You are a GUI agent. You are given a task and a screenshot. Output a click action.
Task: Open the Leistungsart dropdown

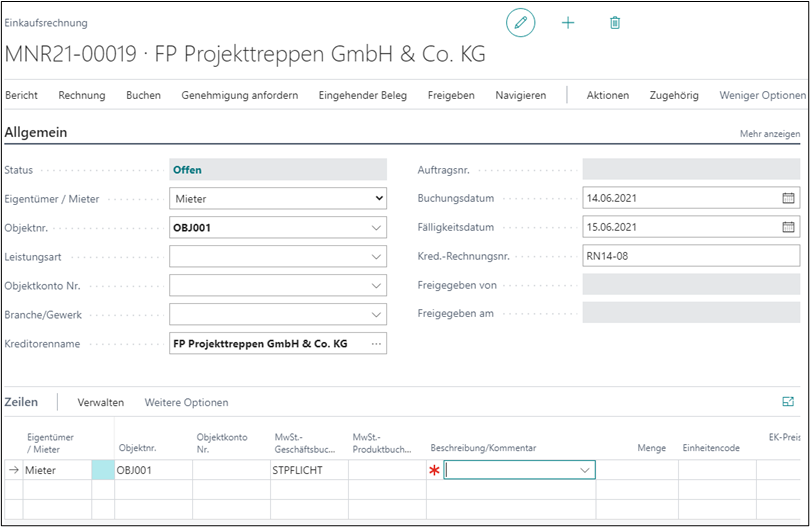[x=377, y=257]
